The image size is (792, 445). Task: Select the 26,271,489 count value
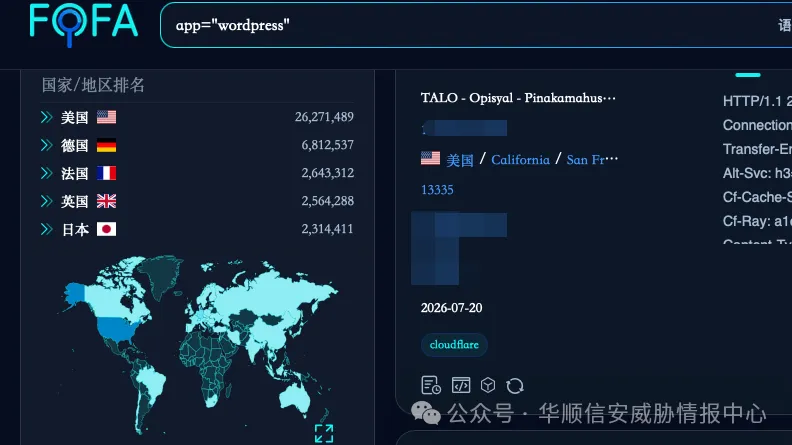pyautogui.click(x=324, y=117)
